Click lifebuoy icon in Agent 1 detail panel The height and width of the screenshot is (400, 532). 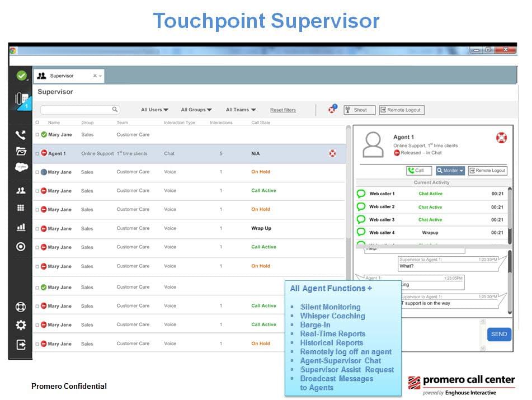pos(501,138)
